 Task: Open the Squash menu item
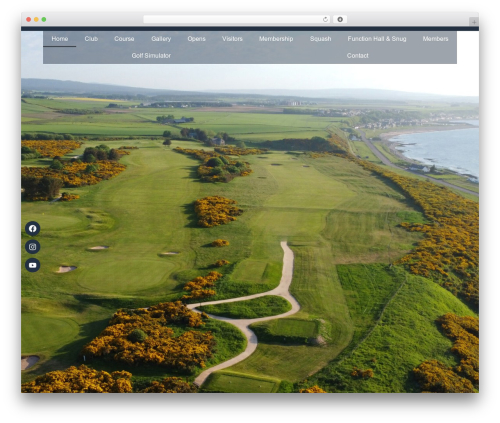pos(320,39)
